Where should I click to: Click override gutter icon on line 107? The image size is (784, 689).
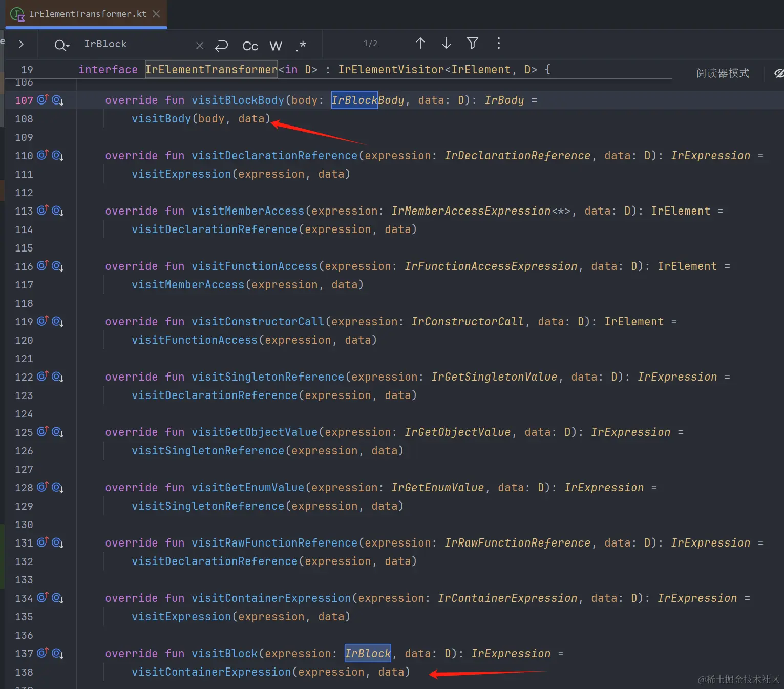coord(43,99)
